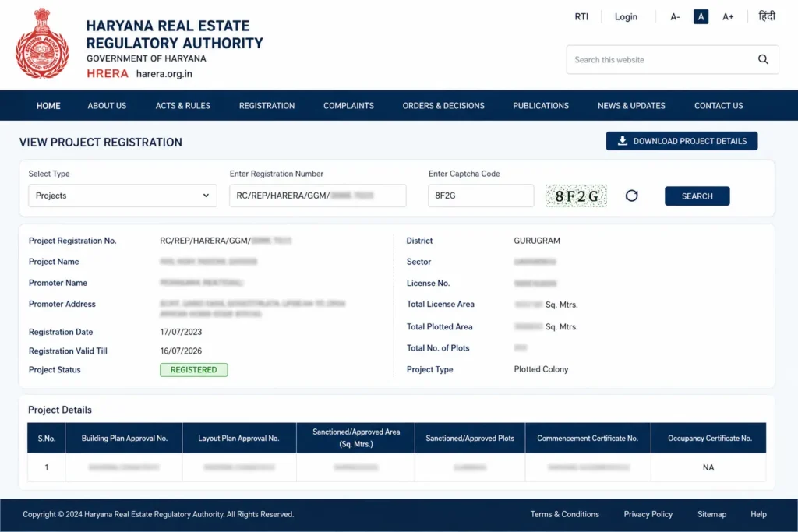
Task: Open the CONTACT US menu
Action: coord(719,106)
